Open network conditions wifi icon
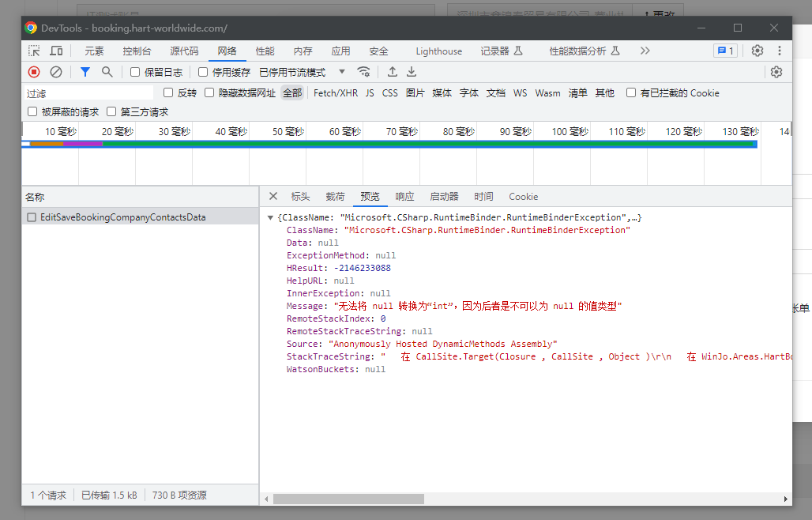This screenshot has height=520, width=812. pyautogui.click(x=363, y=72)
